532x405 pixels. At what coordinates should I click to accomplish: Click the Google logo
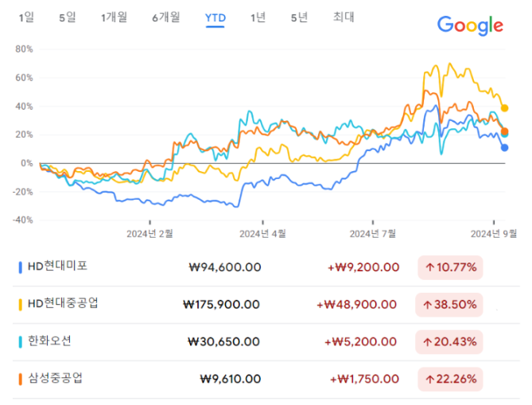tap(470, 25)
